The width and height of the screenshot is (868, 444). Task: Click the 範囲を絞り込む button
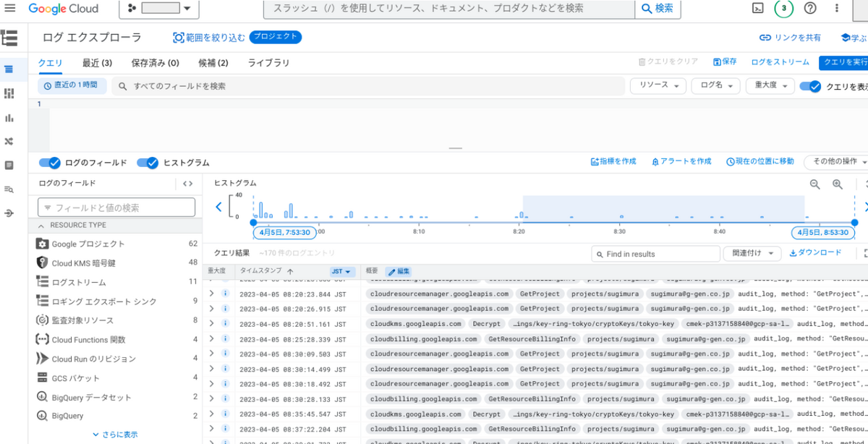point(209,38)
